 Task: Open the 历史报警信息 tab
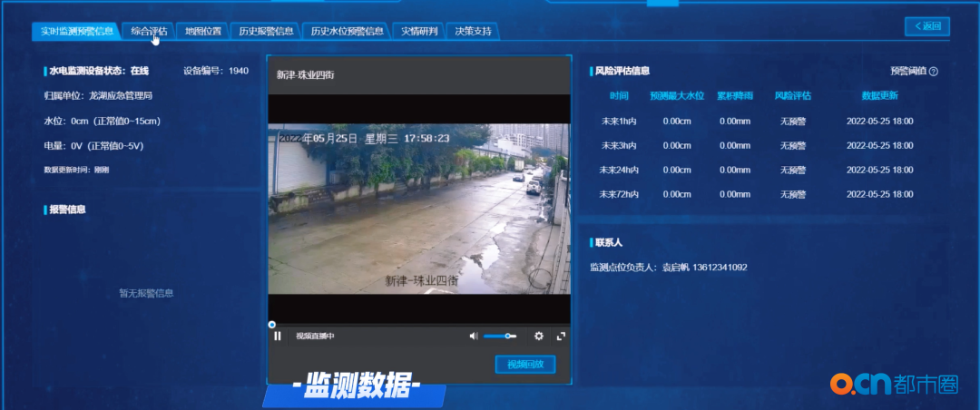coord(266,31)
